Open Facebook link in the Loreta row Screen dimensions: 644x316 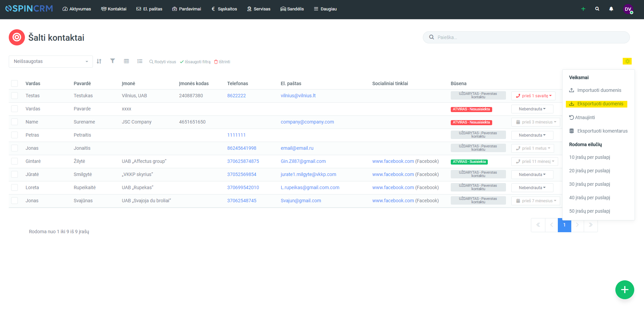pyautogui.click(x=393, y=187)
